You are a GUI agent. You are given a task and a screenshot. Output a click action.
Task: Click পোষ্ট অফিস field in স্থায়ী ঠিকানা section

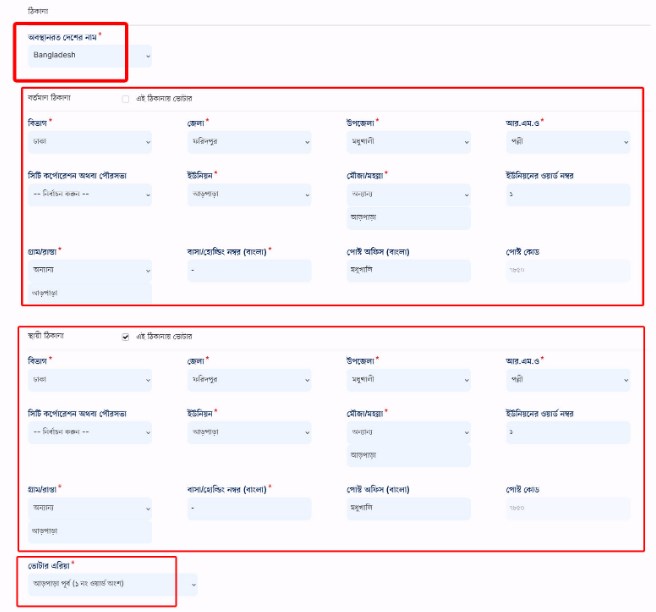408,508
